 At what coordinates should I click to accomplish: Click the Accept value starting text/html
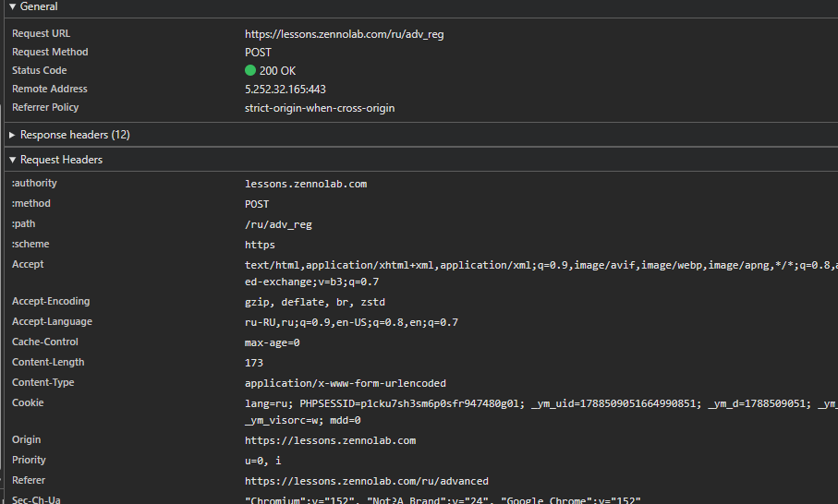point(540,273)
